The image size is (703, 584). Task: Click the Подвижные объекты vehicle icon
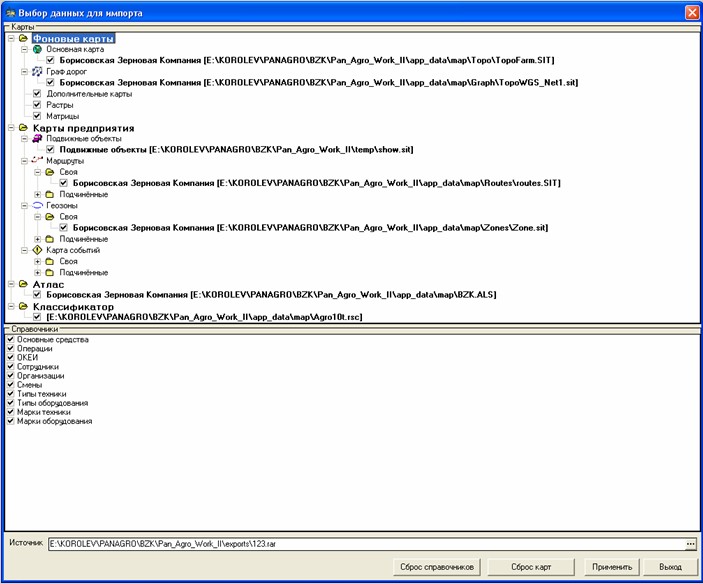tap(38, 138)
